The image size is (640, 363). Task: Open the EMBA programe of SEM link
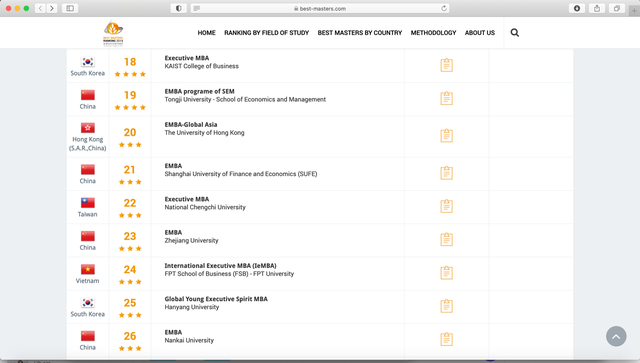[200, 91]
